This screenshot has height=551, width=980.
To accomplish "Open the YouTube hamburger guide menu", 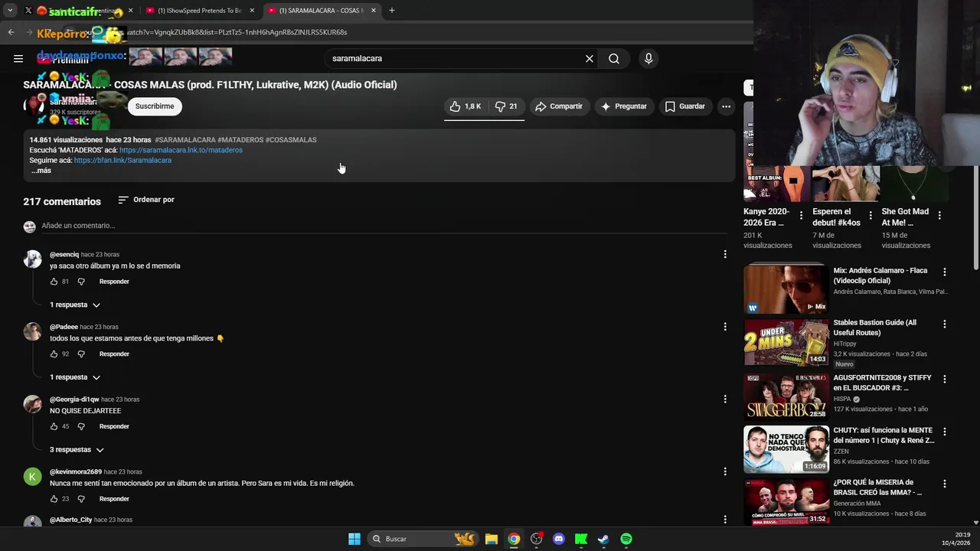I will click(x=18, y=58).
